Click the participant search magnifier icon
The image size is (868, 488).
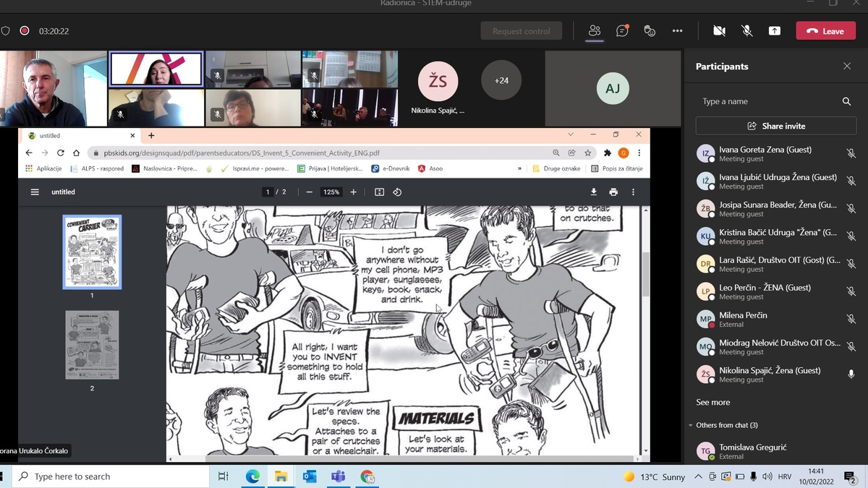click(846, 101)
